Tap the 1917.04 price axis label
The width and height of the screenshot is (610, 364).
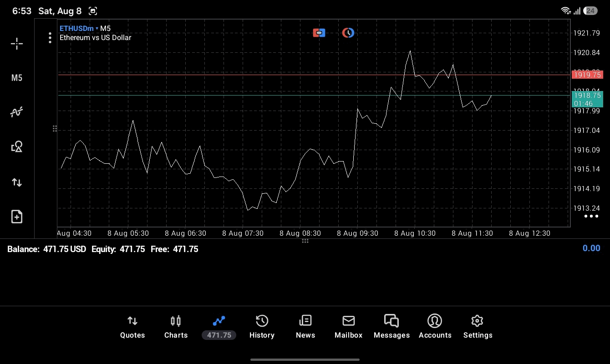(x=586, y=131)
